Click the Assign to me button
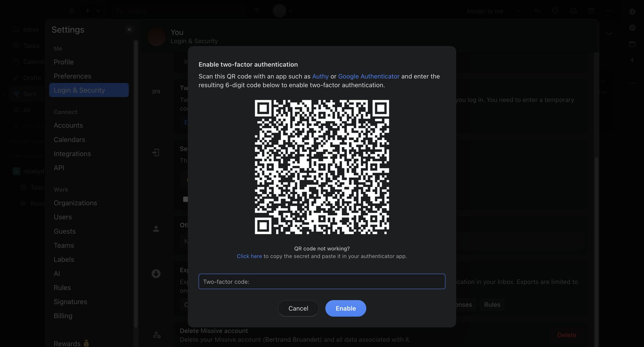 point(485,11)
